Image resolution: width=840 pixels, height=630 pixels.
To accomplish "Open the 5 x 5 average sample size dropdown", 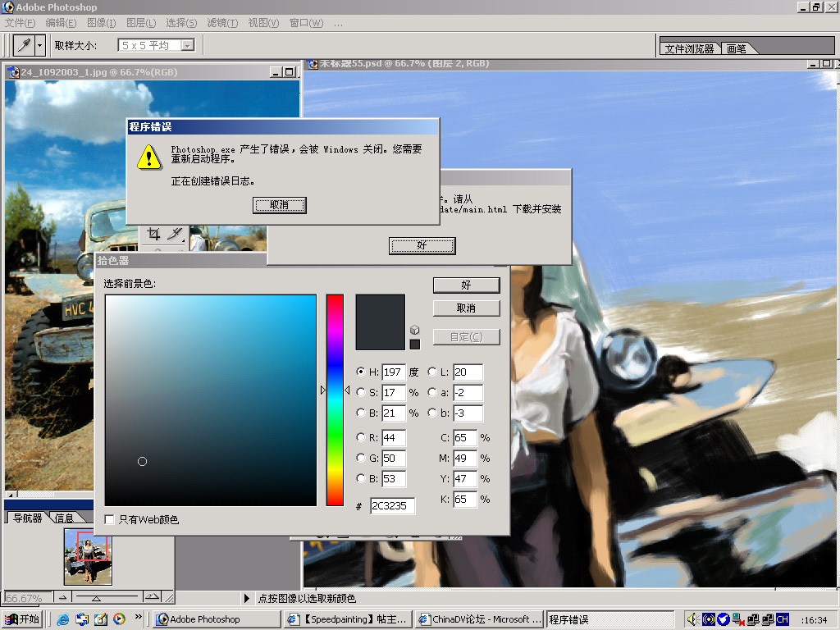I will tap(188, 46).
